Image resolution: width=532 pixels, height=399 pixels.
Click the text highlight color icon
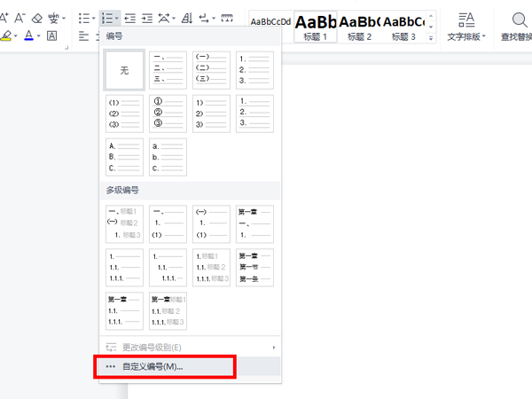(6, 36)
